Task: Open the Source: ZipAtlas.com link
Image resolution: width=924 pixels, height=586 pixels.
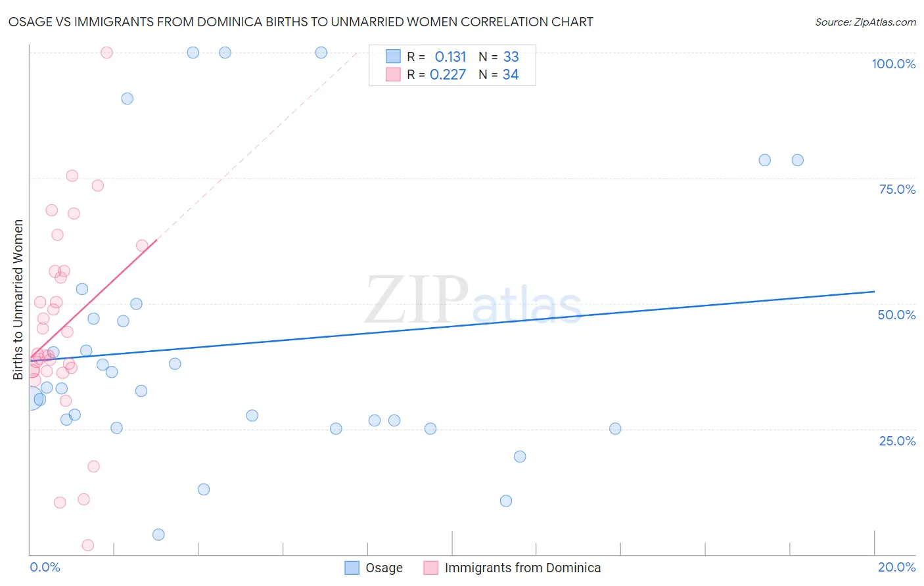Action: tap(866, 22)
